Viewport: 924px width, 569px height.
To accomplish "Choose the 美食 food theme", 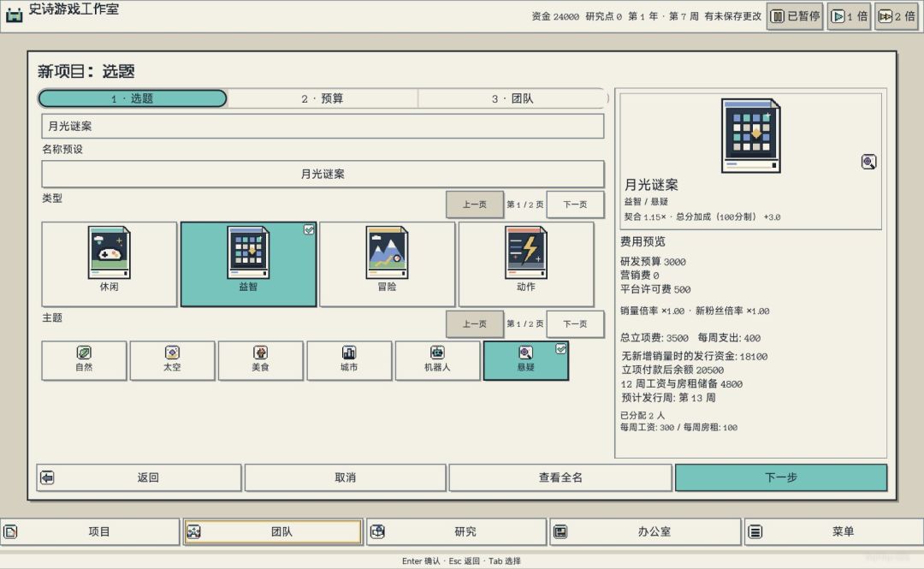I will coord(260,360).
